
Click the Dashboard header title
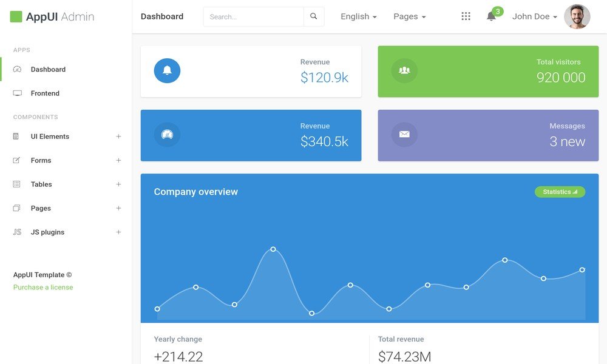pyautogui.click(x=162, y=16)
